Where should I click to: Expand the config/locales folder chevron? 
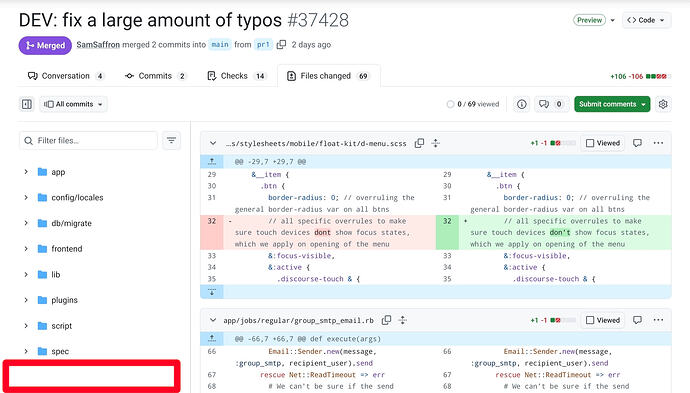26,198
